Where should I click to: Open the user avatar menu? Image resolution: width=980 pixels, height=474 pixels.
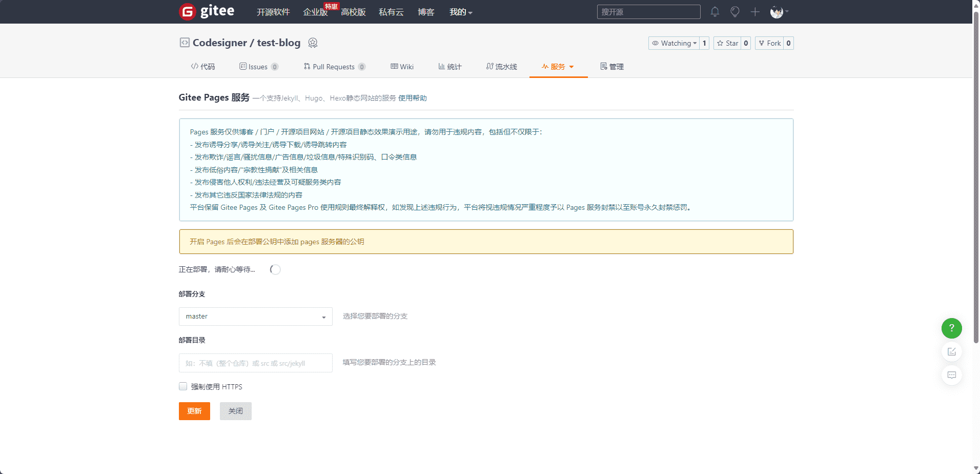point(779,12)
